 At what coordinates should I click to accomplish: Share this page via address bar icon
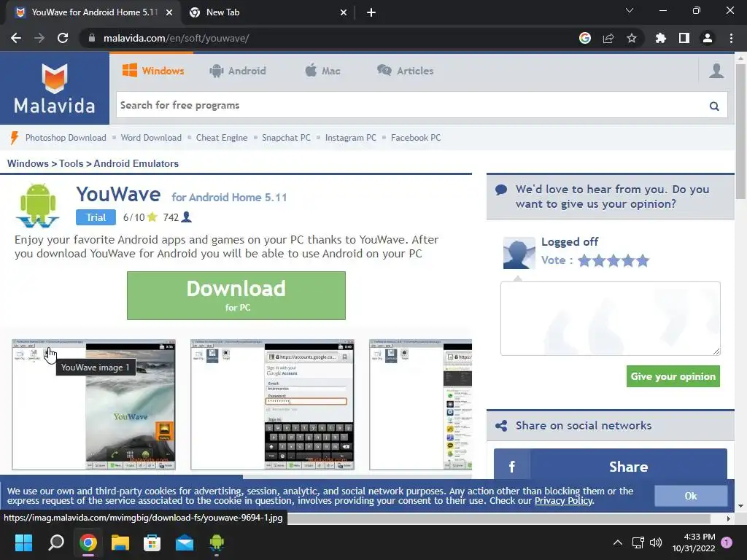click(608, 38)
